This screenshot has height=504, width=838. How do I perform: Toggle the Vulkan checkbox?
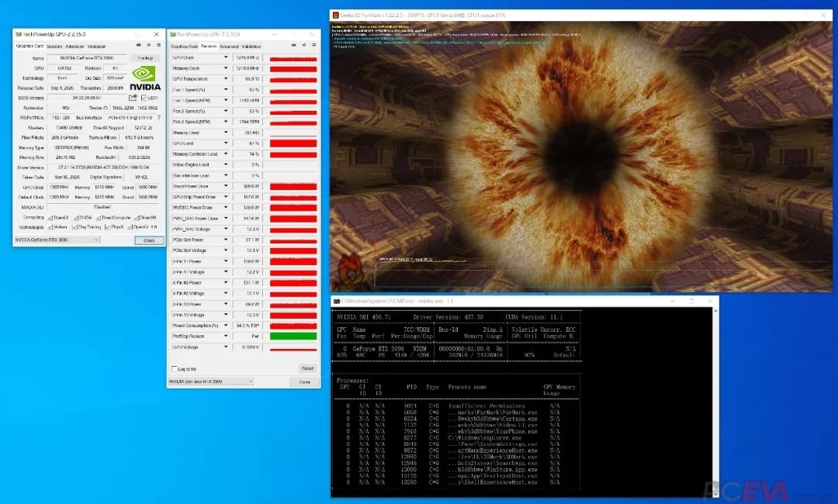(x=50, y=227)
